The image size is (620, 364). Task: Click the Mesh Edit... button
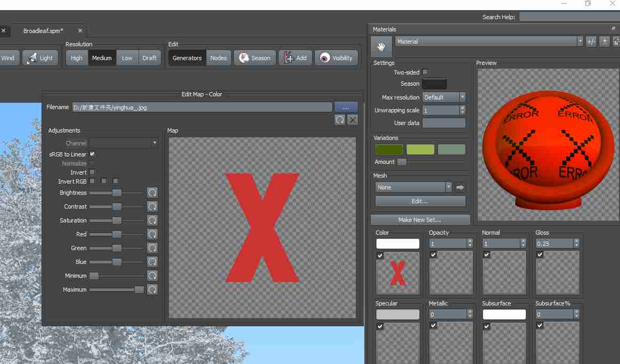pyautogui.click(x=420, y=201)
